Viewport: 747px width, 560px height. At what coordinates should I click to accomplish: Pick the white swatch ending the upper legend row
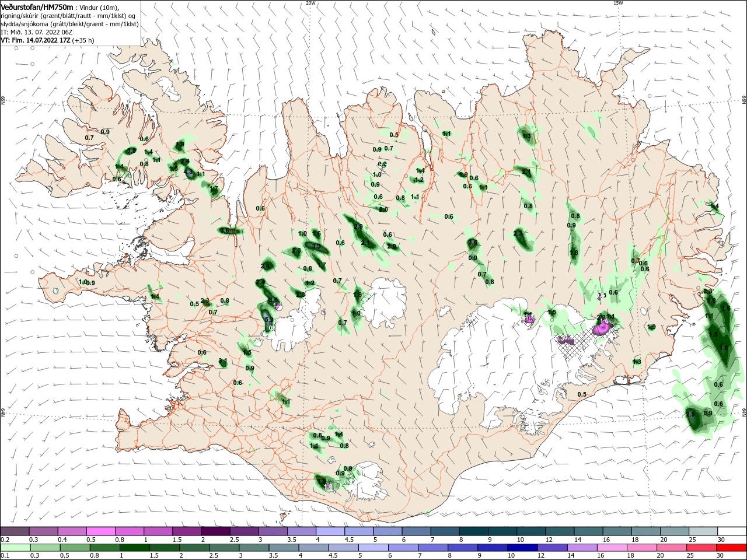(732, 531)
